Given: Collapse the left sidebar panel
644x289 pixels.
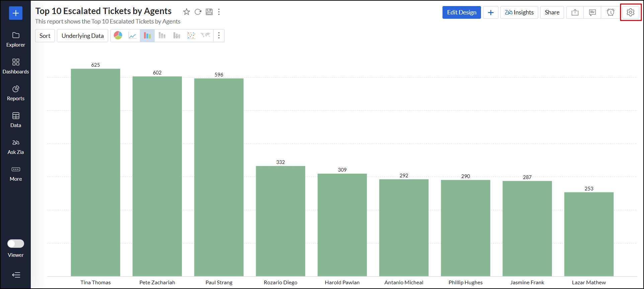Looking at the screenshot, I should [x=16, y=275].
